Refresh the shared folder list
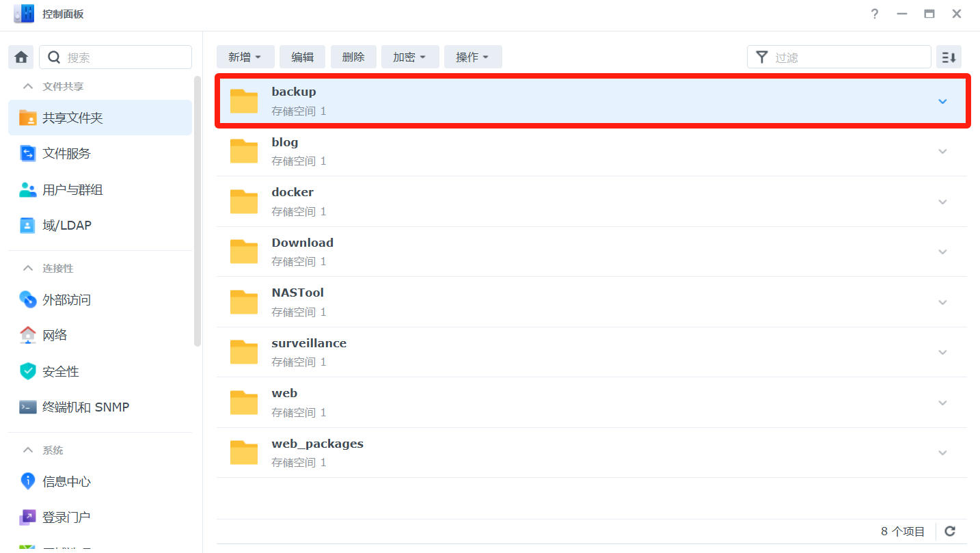 pos(950,531)
